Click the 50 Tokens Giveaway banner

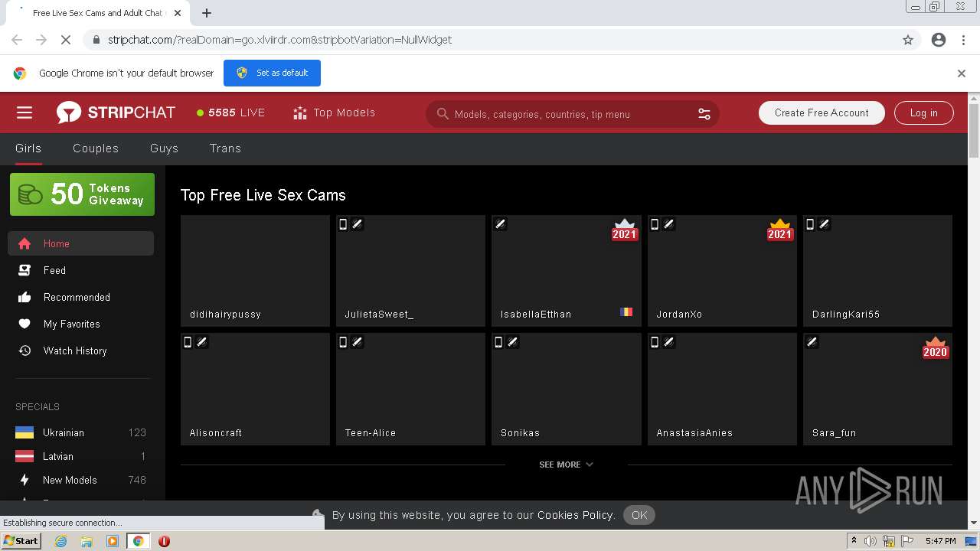[82, 194]
